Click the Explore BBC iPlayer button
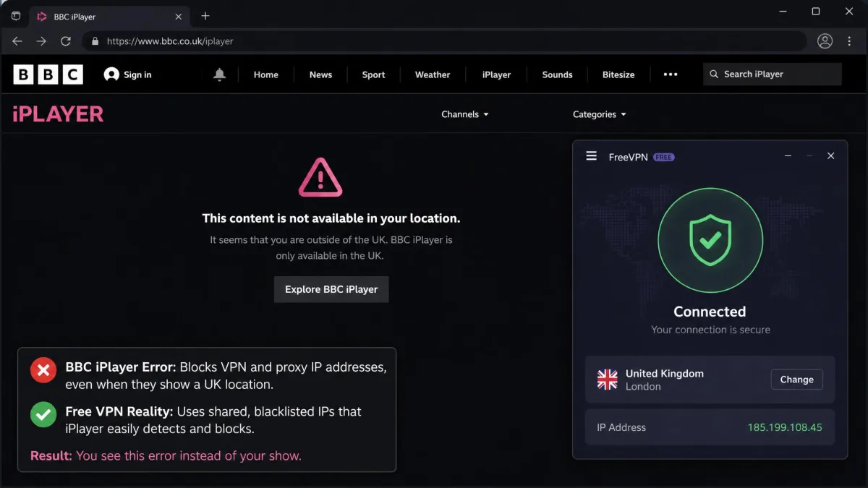Image resolution: width=868 pixels, height=488 pixels. (331, 289)
